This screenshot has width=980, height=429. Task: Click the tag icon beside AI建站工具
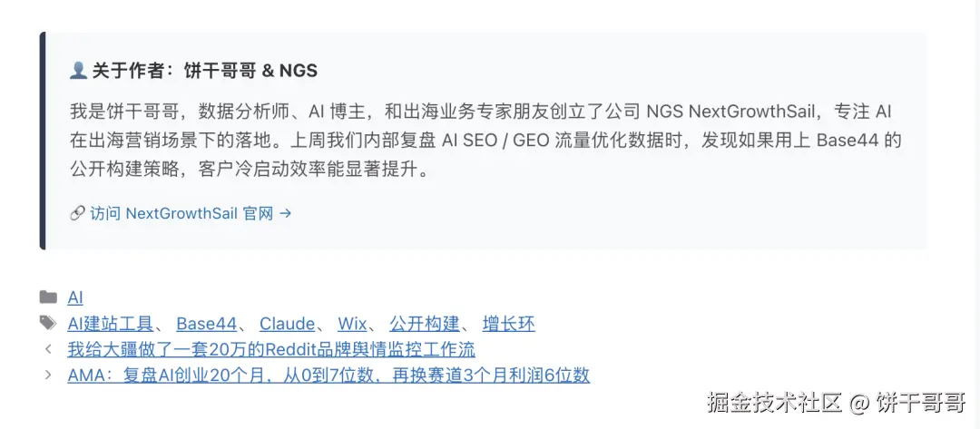pos(49,324)
